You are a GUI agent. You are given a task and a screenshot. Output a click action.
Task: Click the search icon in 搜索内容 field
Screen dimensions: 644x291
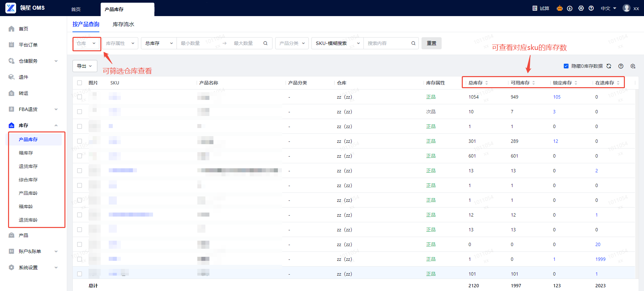[x=413, y=43]
